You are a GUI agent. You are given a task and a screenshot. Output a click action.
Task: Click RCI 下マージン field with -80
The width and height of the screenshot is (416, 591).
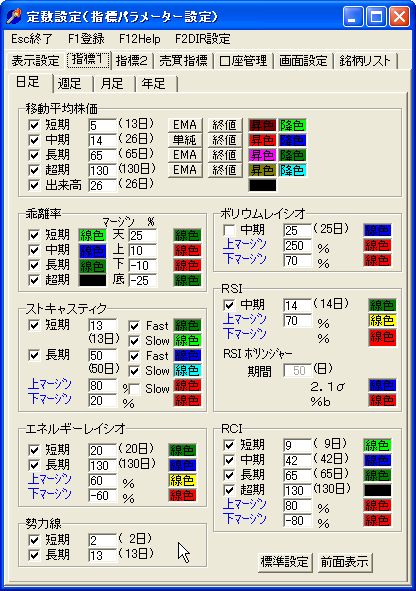click(x=297, y=521)
